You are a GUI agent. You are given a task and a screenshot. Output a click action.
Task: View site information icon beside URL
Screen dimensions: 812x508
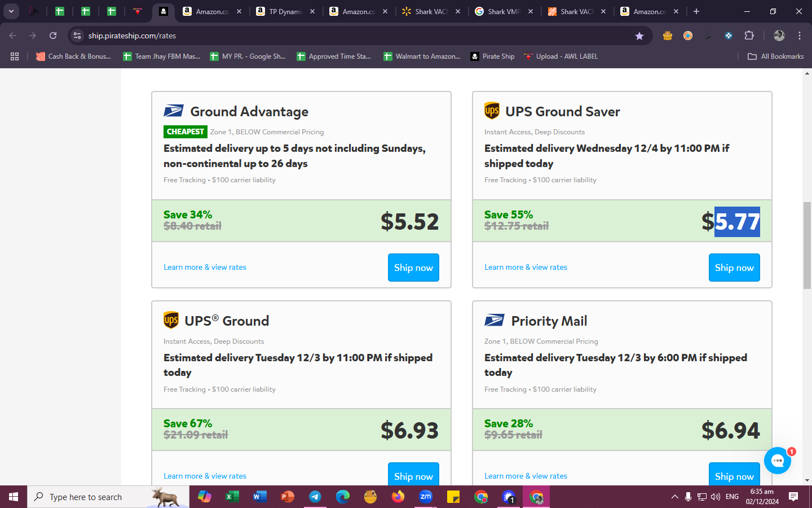[77, 36]
